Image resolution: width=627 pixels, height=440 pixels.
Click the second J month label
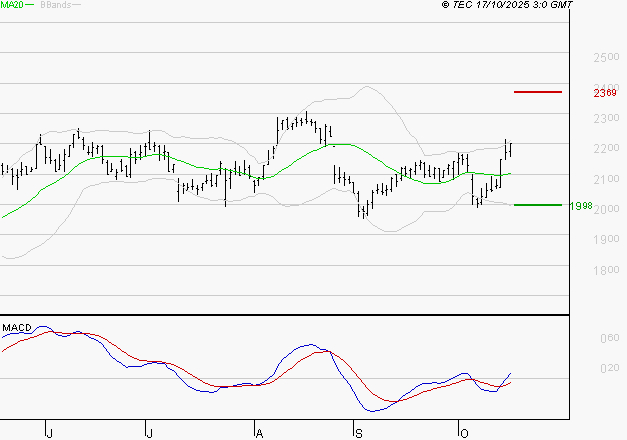[x=149, y=434]
